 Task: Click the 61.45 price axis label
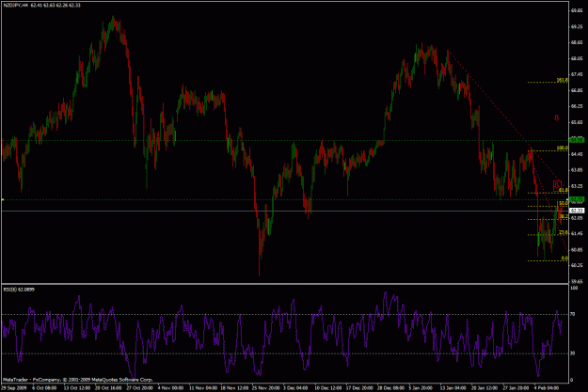tap(577, 233)
